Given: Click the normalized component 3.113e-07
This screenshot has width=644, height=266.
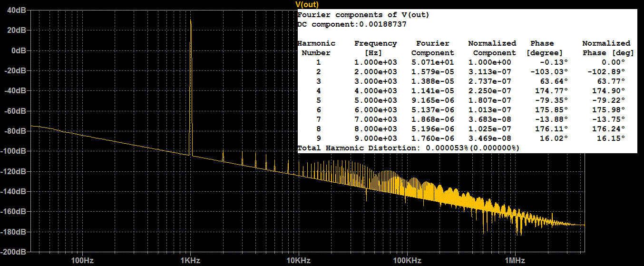Looking at the screenshot, I should (489, 72).
